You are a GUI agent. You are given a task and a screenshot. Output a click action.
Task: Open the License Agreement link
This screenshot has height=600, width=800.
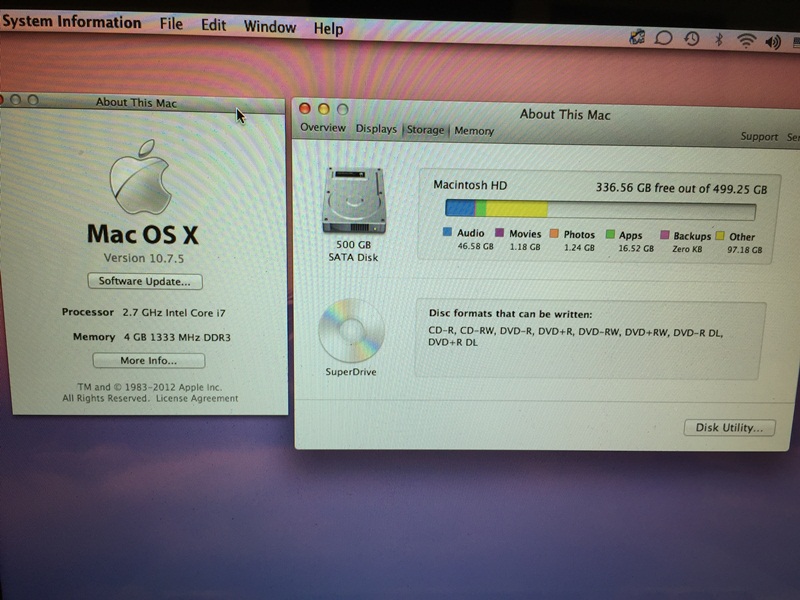(x=197, y=398)
